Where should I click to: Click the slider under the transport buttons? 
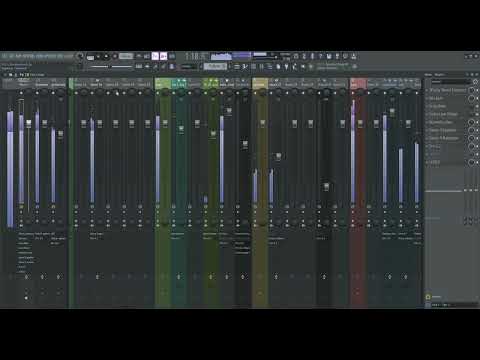[111, 67]
